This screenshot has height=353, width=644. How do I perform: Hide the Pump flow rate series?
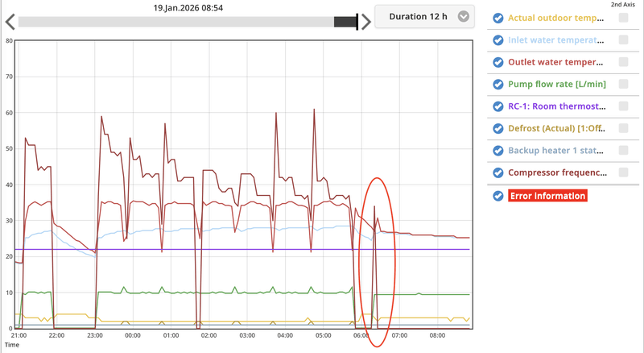pyautogui.click(x=498, y=85)
